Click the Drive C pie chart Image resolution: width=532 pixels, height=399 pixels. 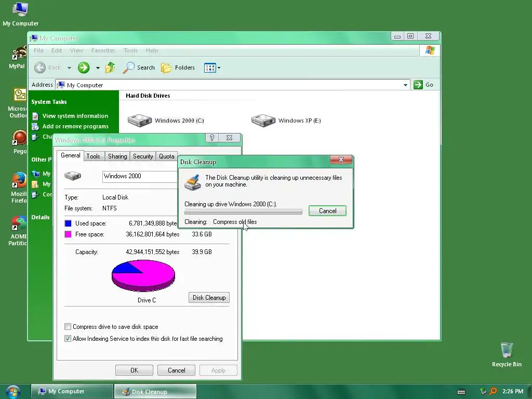(x=143, y=275)
